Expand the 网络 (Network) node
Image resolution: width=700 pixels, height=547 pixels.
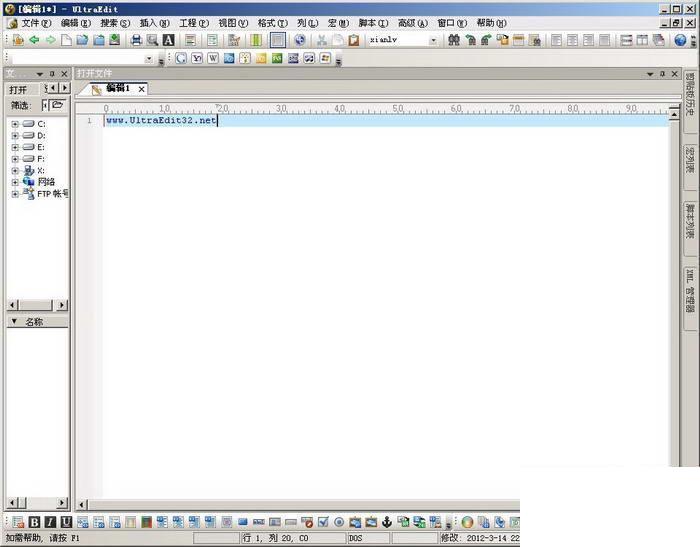tap(15, 182)
